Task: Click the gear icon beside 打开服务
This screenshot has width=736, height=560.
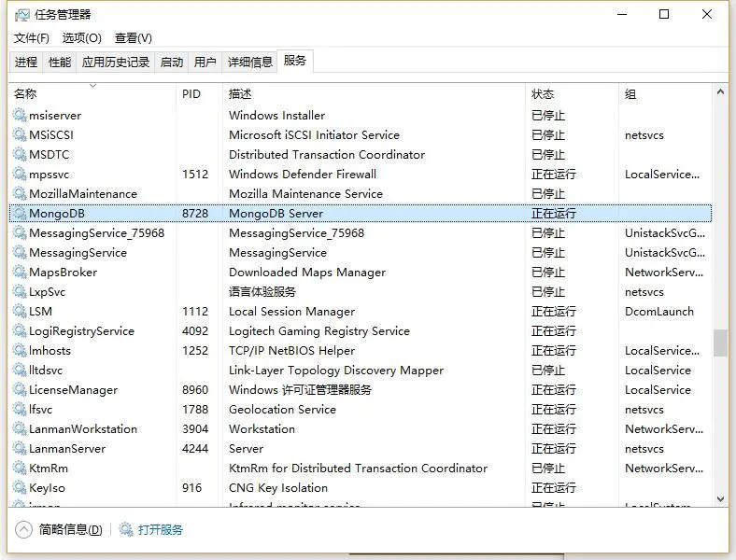Action: click(126, 529)
